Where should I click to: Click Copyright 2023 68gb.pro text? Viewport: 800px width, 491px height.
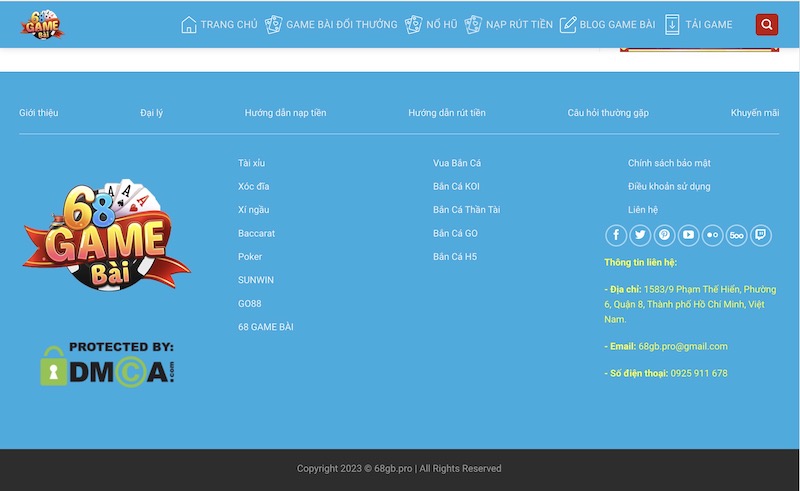pos(399,469)
